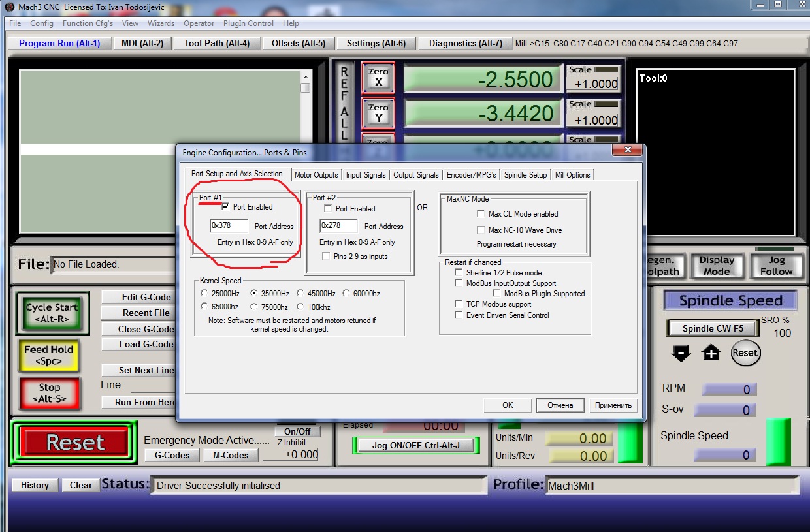The height and width of the screenshot is (532, 810).
Task: Click OK in Engine Configuration dialog
Action: point(508,405)
